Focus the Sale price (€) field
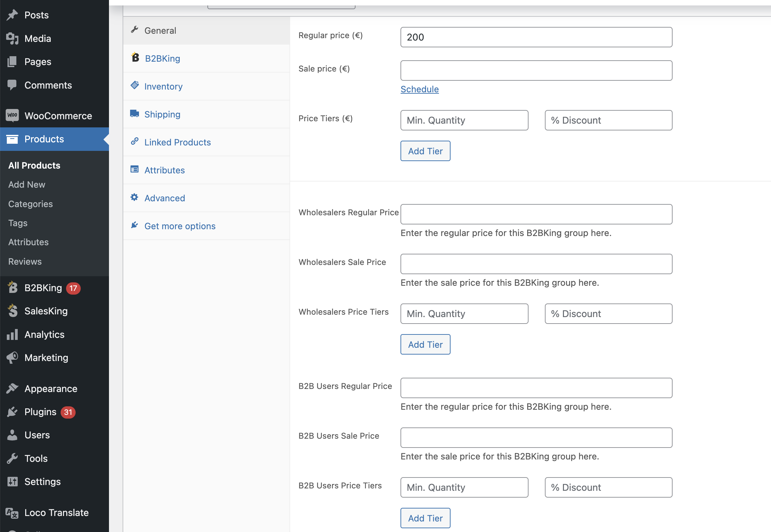The height and width of the screenshot is (532, 771). [x=536, y=71]
